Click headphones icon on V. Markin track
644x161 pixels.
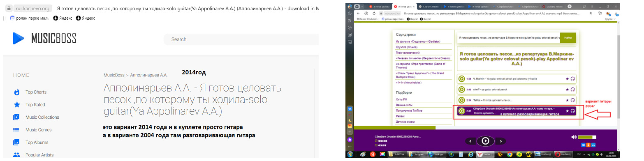pos(573,78)
